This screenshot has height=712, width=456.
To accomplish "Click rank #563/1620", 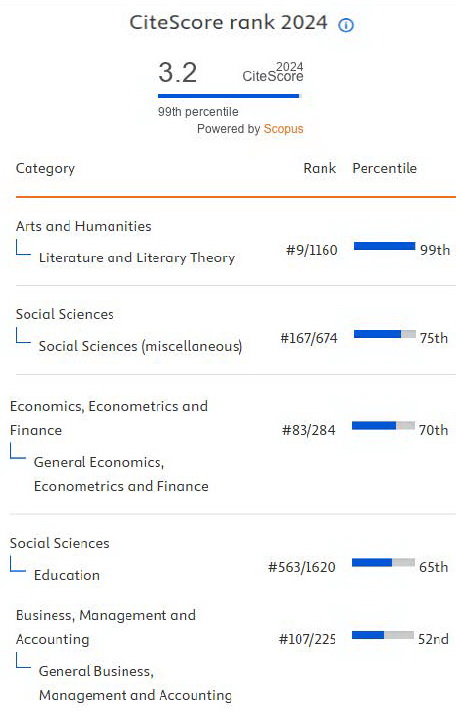I will [302, 567].
